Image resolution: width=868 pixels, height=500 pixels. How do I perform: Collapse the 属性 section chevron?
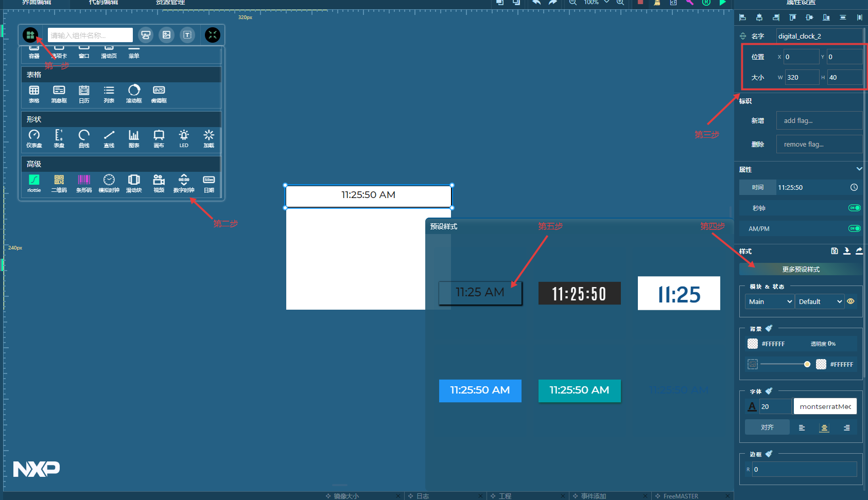(x=859, y=169)
